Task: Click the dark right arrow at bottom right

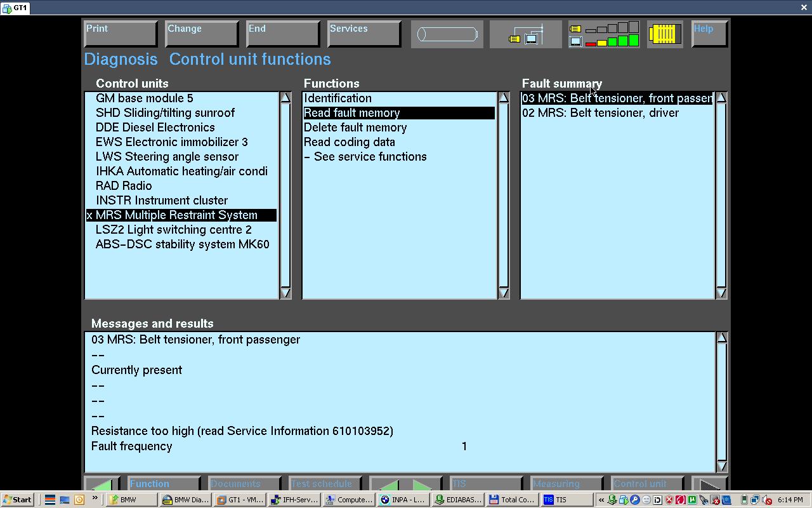Action: click(709, 484)
